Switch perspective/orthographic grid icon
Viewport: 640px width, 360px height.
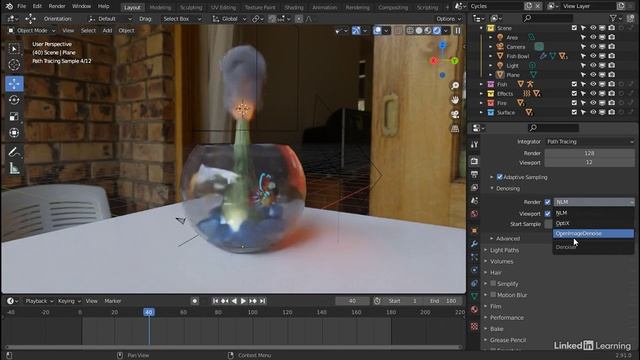point(455,129)
